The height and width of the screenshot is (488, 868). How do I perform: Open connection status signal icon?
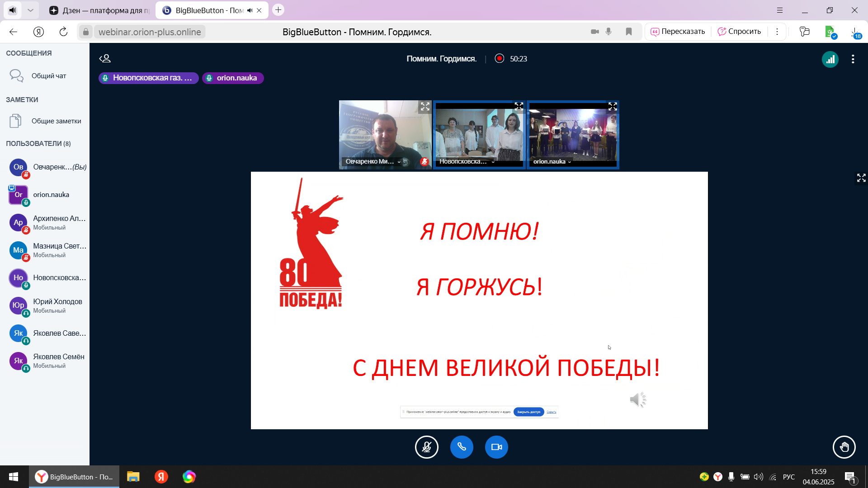[830, 59]
